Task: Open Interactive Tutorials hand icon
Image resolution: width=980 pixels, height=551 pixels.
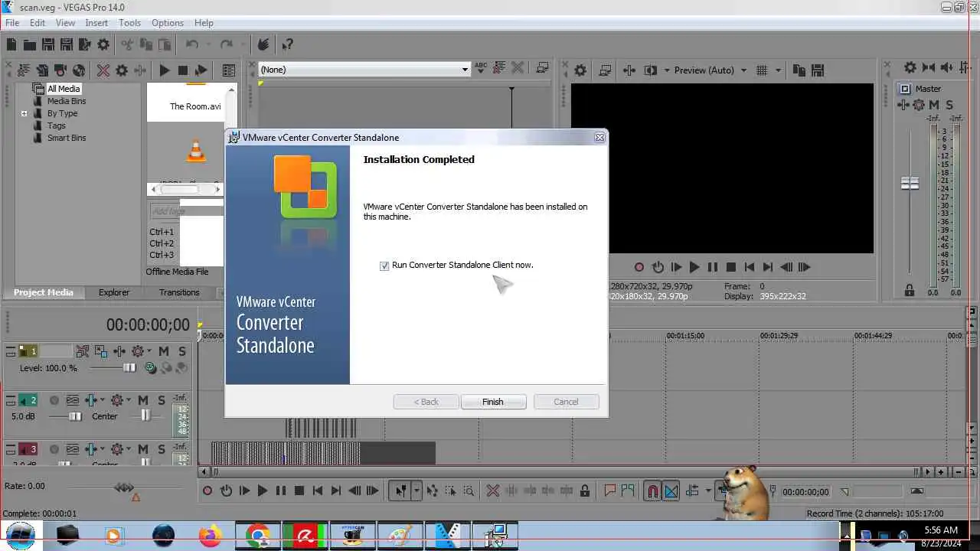Action: (x=263, y=45)
